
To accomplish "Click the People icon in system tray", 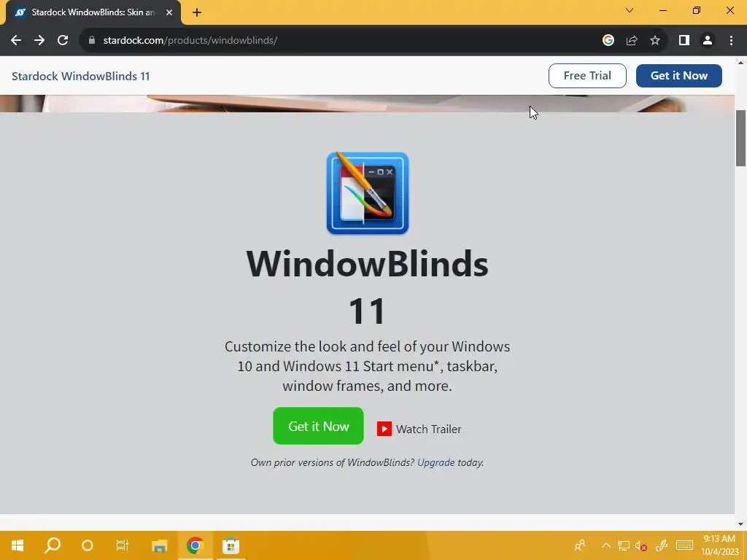I will (x=580, y=545).
